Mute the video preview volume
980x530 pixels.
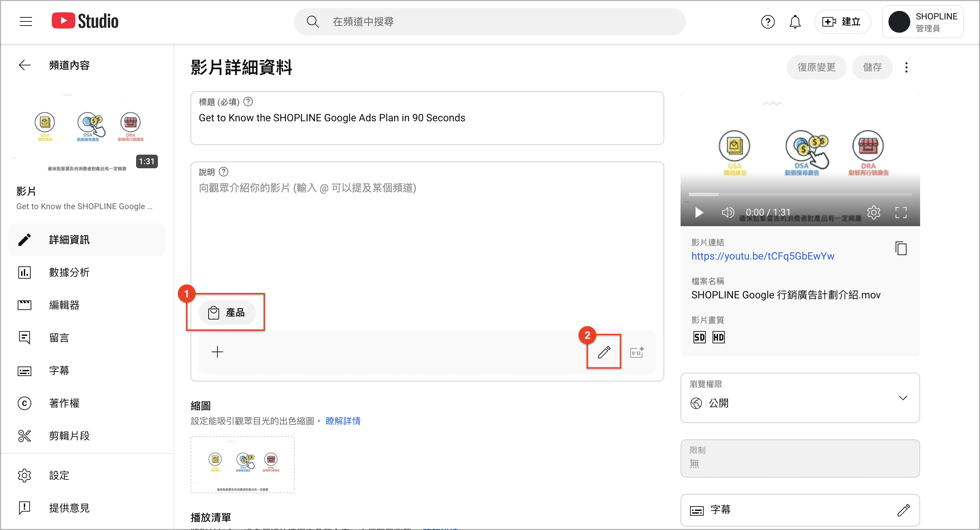pyautogui.click(x=728, y=212)
